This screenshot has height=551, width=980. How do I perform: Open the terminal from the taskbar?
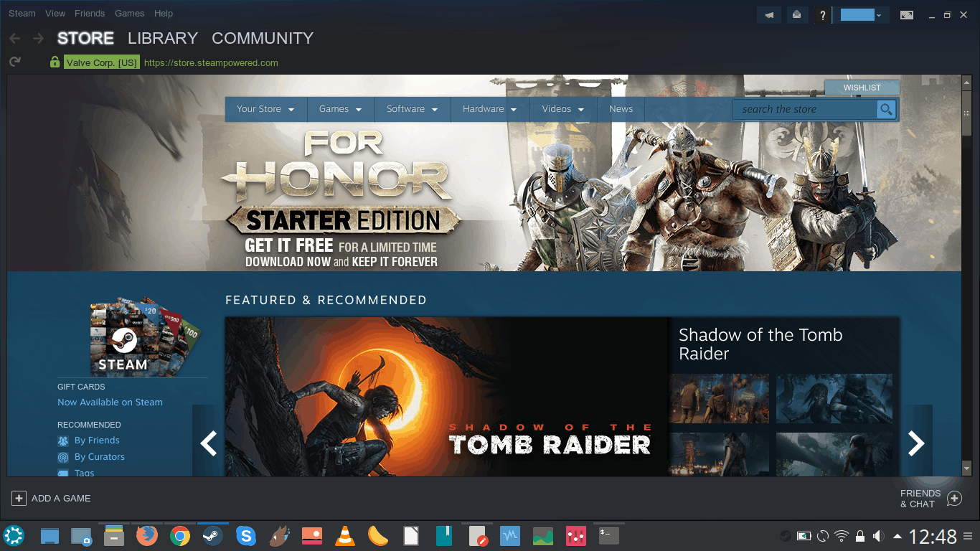point(609,535)
